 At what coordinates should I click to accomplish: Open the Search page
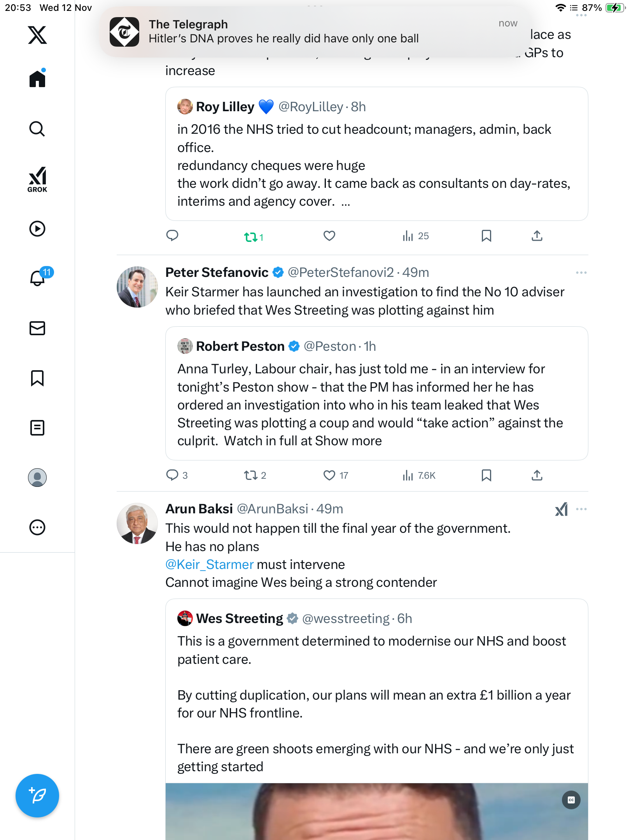pos(37,129)
